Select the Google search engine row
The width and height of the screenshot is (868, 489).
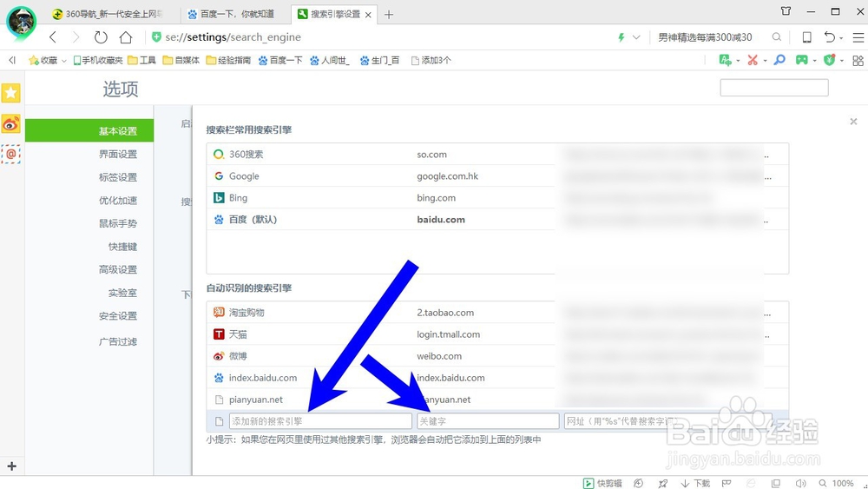[x=497, y=176]
